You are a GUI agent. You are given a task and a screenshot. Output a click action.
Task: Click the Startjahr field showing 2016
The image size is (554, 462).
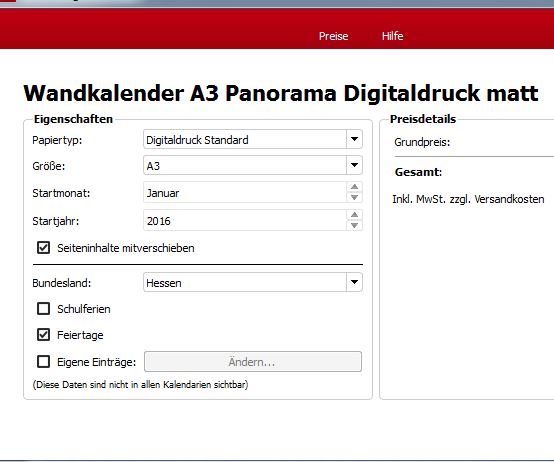pyautogui.click(x=245, y=220)
